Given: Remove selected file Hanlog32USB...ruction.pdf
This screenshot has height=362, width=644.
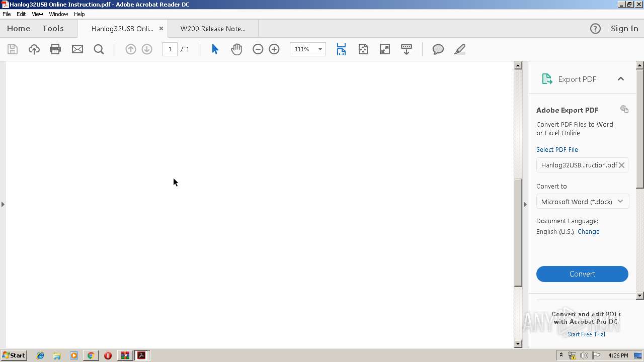Looking at the screenshot, I should (x=621, y=165).
